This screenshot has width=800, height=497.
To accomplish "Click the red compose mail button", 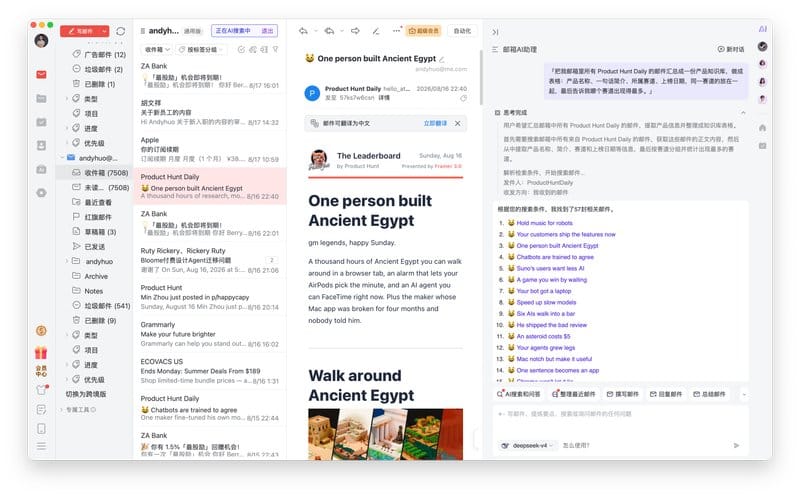I will tap(80, 31).
